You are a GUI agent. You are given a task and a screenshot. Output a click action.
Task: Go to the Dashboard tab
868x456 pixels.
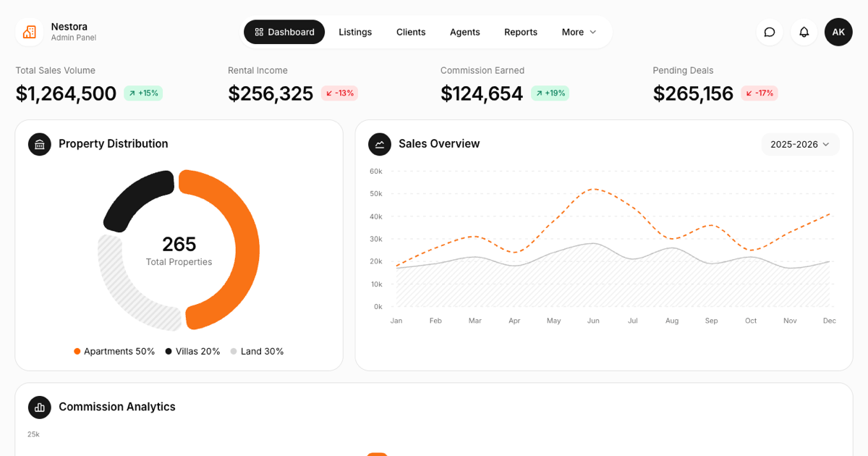284,32
